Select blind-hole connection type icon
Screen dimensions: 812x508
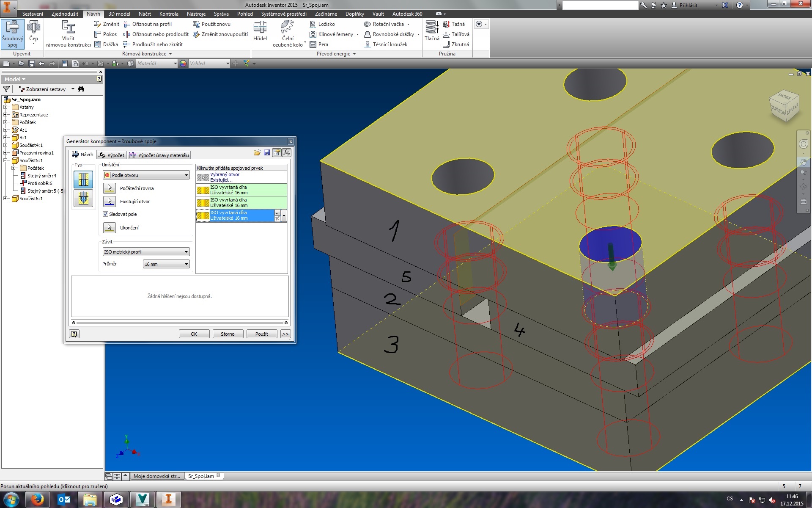(x=83, y=198)
